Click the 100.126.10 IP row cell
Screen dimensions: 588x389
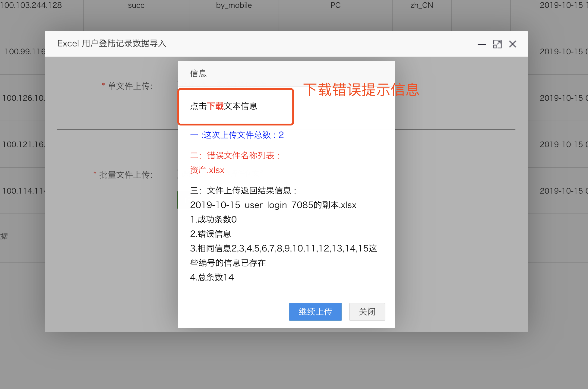tap(24, 98)
